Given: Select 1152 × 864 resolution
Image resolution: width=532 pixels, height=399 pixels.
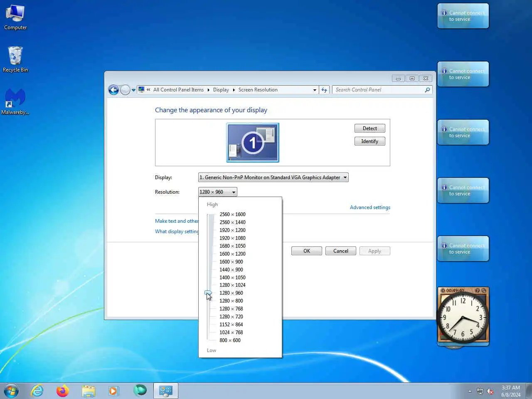Looking at the screenshot, I should tap(231, 325).
